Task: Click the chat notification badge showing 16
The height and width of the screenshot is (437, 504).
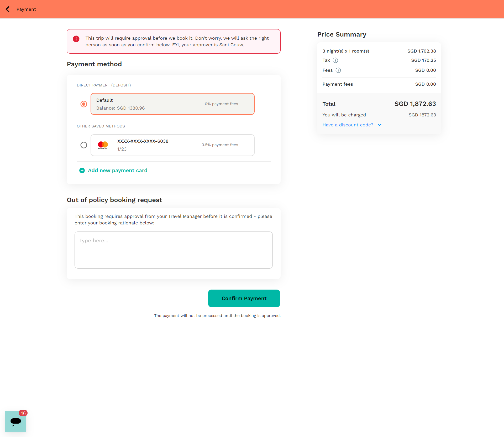Action: tap(23, 413)
